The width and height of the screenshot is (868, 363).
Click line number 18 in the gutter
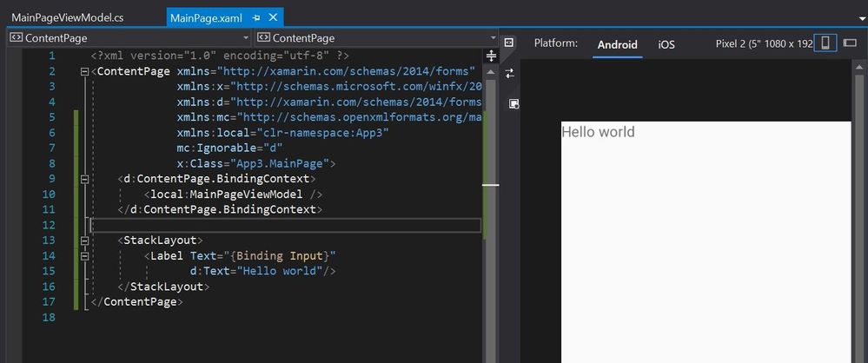(x=49, y=318)
